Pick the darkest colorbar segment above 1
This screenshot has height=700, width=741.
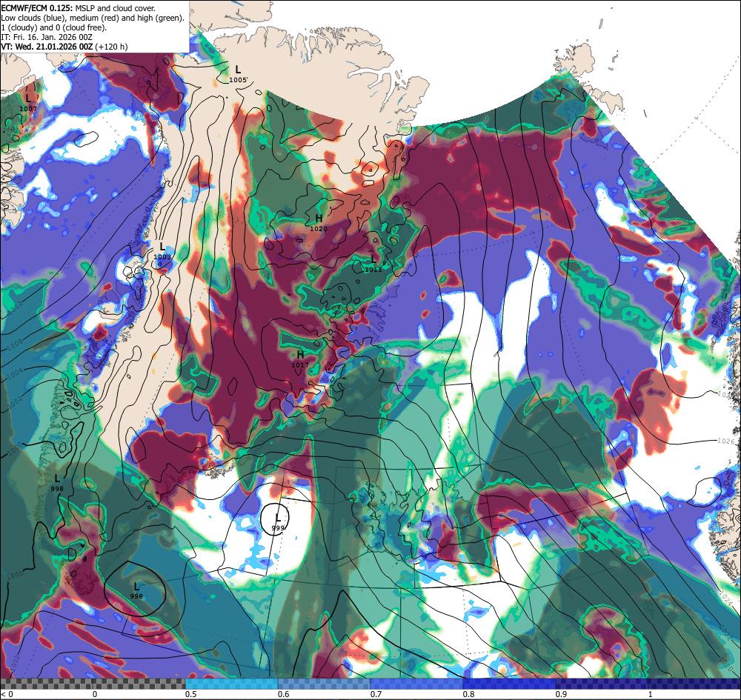click(695, 684)
